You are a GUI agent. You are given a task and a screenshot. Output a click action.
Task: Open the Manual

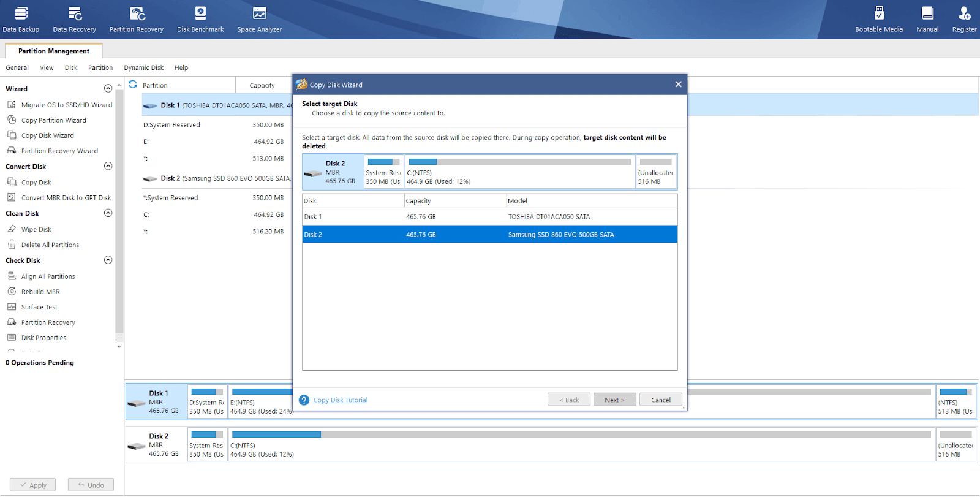[x=927, y=20]
